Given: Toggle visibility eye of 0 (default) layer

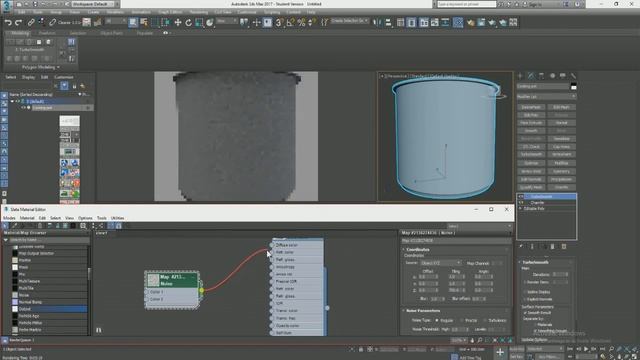Looking at the screenshot, I should point(18,101).
